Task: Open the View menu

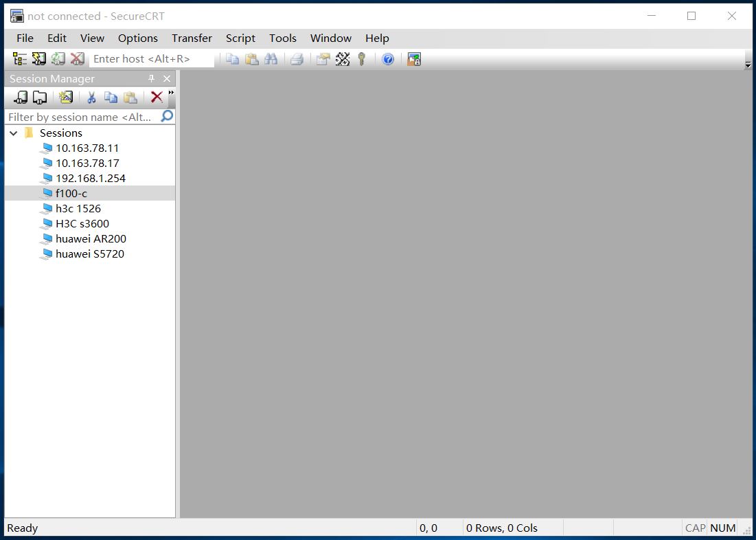Action: point(92,38)
